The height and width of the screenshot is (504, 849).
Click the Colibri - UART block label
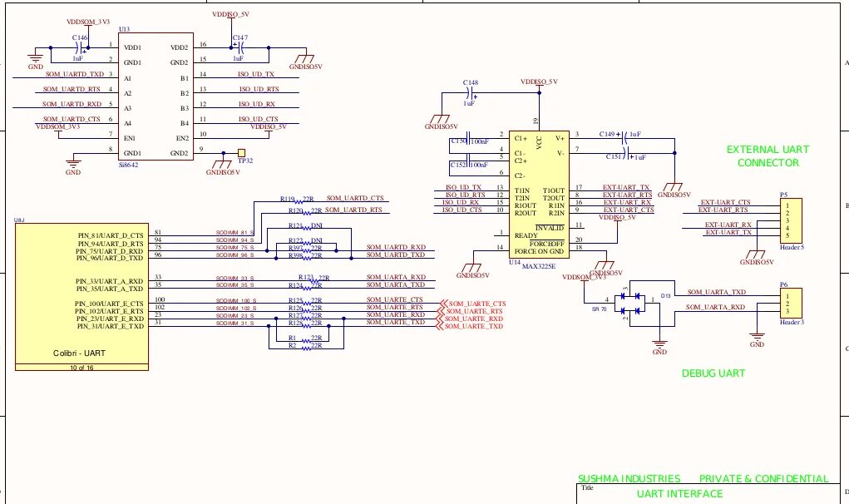coord(79,353)
